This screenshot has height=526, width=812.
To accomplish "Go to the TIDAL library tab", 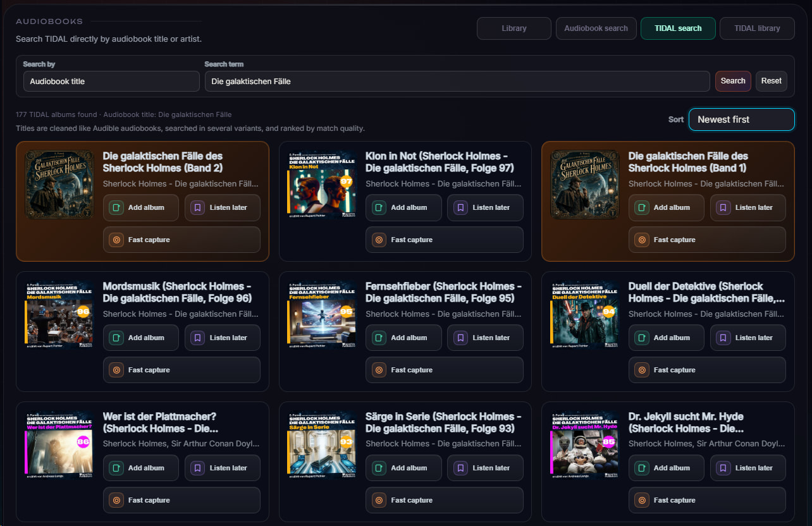I will coord(757,28).
